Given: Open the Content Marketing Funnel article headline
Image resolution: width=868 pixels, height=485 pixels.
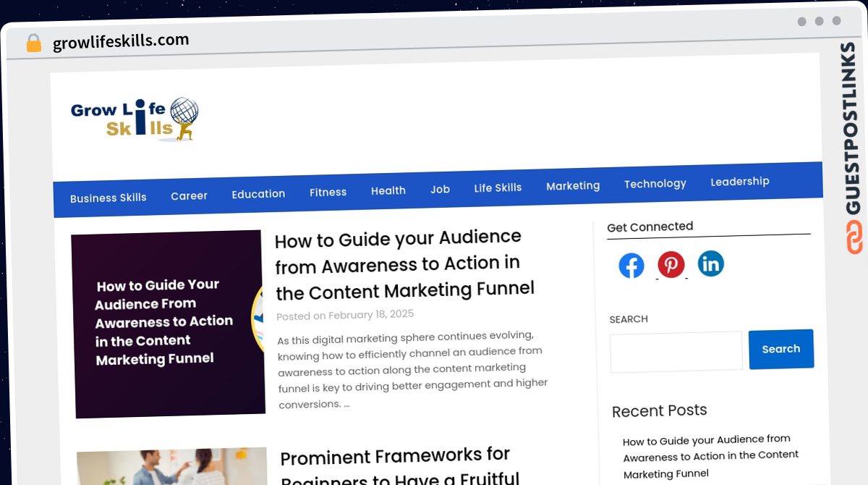Looking at the screenshot, I should click(x=405, y=263).
